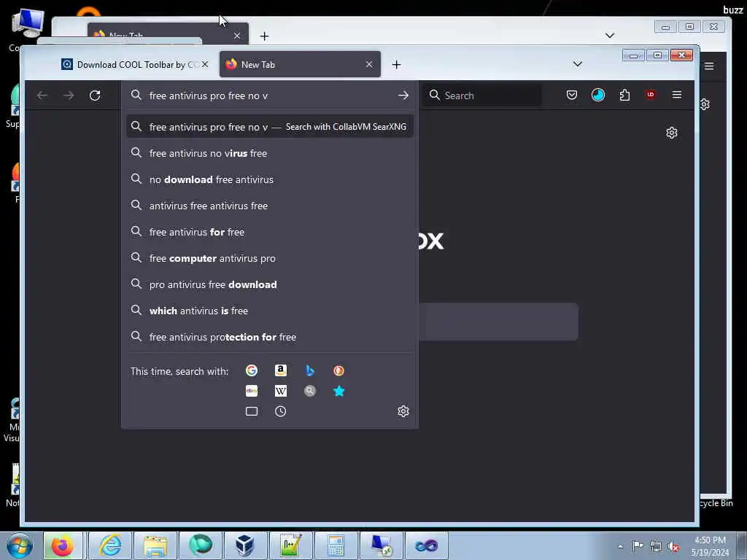The image size is (747, 560).
Task: Close the front window's New Tab
Action: coord(369,64)
